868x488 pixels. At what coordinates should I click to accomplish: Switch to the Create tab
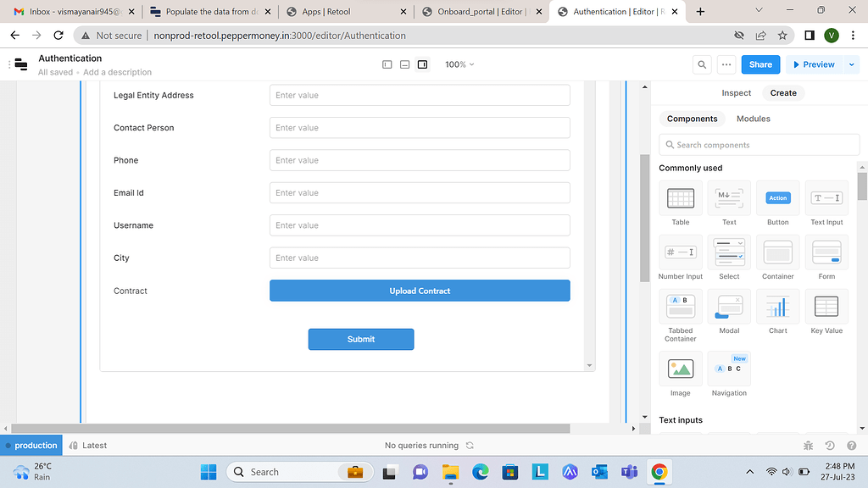point(782,93)
